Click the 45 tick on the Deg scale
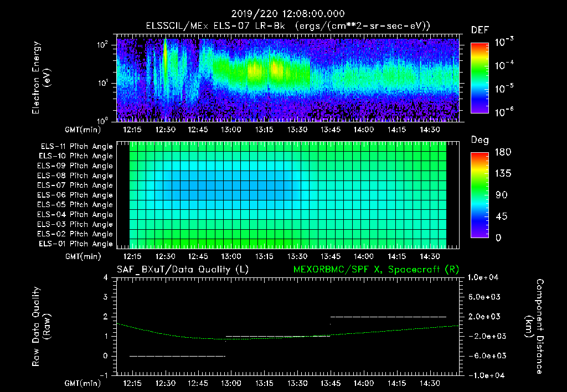The height and width of the screenshot is (392, 567). [x=502, y=216]
